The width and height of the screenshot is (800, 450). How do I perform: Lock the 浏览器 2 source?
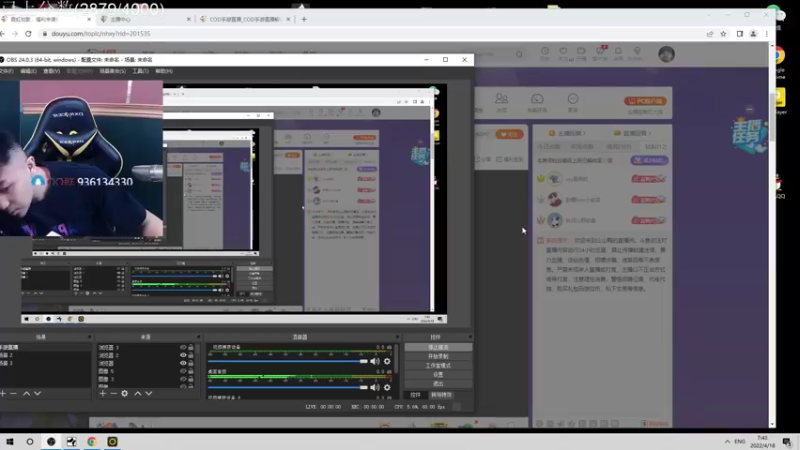[x=191, y=355]
